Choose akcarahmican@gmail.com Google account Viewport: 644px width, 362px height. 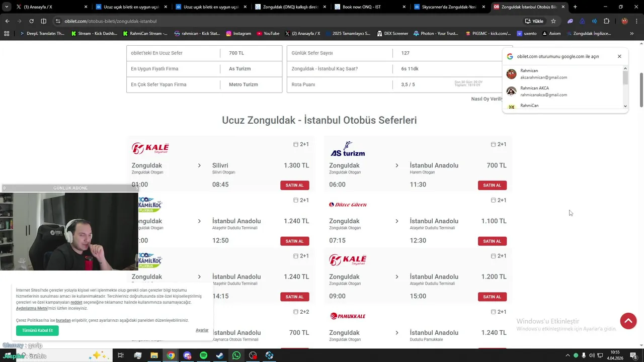(x=563, y=74)
